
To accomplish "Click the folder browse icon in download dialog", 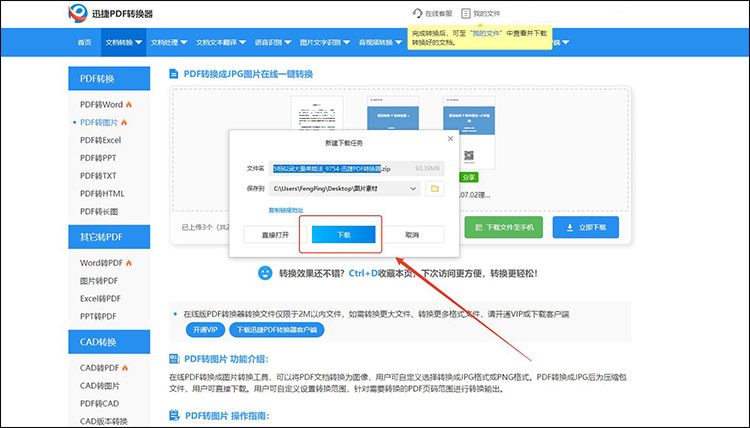I will (x=434, y=188).
